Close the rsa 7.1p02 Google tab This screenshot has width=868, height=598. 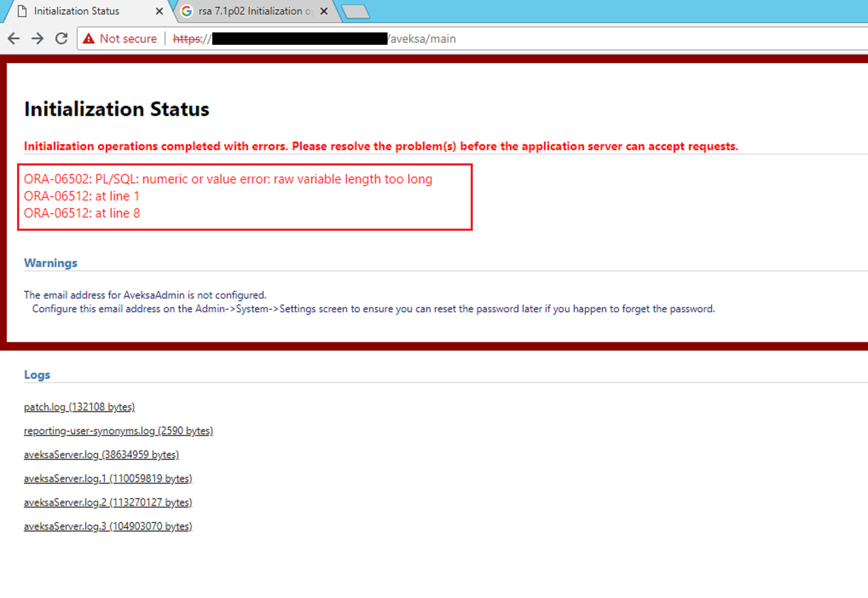pyautogui.click(x=324, y=11)
